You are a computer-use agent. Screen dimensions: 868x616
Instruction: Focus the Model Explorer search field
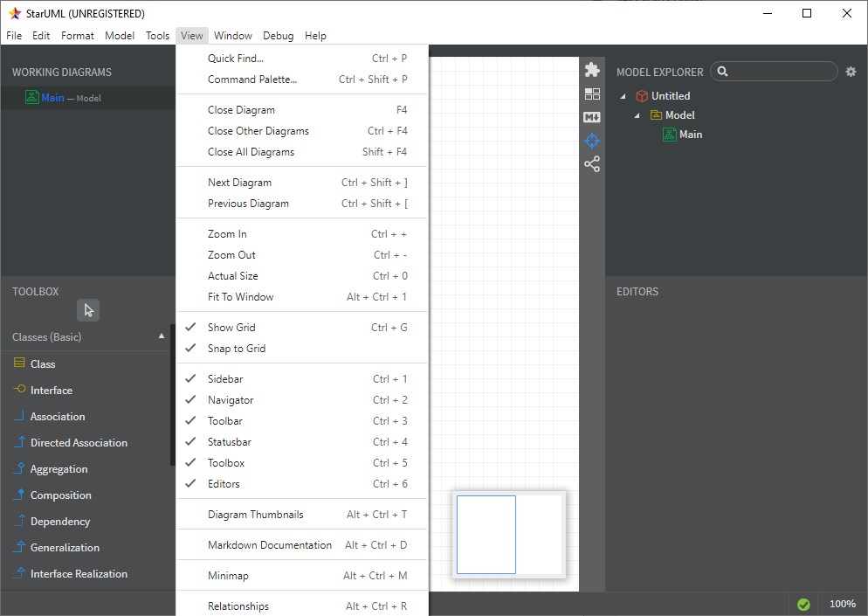tap(774, 72)
